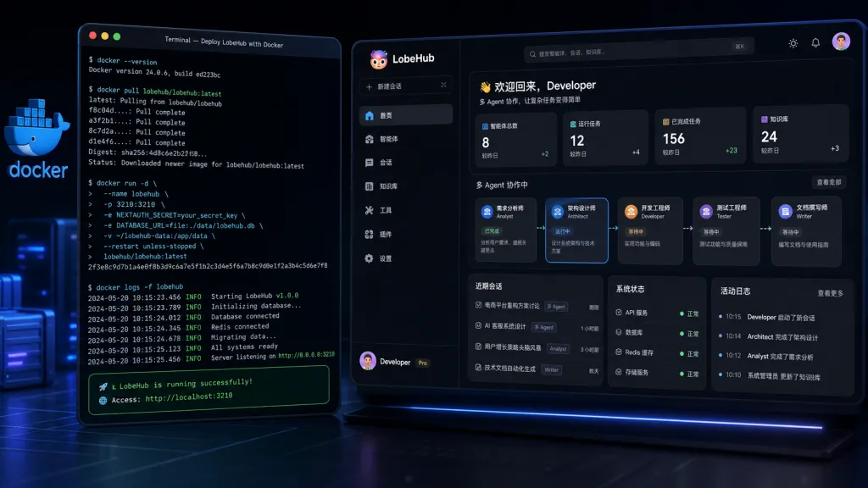Open the user avatar in top bar

pyautogui.click(x=841, y=42)
